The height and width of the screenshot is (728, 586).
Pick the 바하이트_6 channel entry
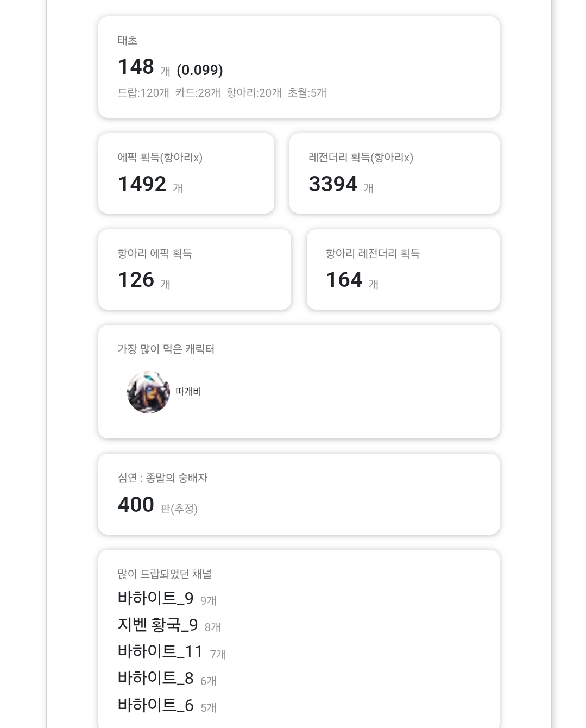tap(155, 705)
